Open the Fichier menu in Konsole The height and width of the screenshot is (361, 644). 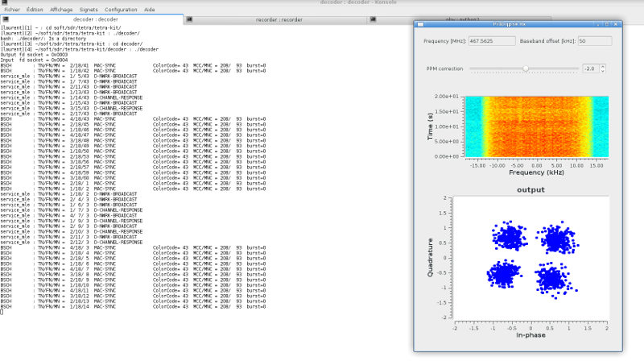click(x=12, y=10)
